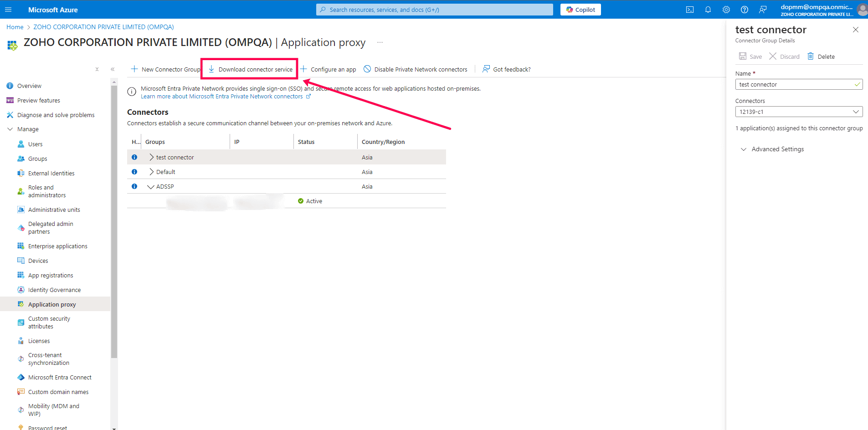Image resolution: width=868 pixels, height=430 pixels.
Task: Select Application proxy in the sidebar
Action: tap(55, 304)
